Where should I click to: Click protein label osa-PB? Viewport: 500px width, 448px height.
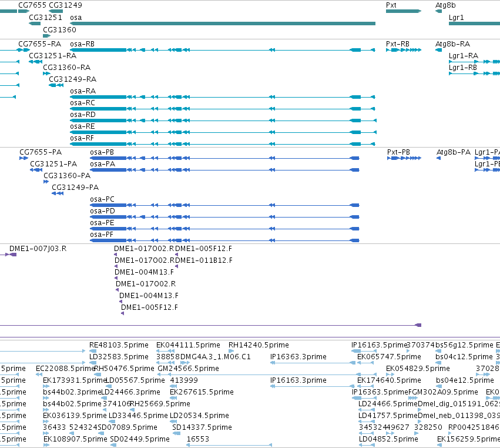pyautogui.click(x=102, y=152)
